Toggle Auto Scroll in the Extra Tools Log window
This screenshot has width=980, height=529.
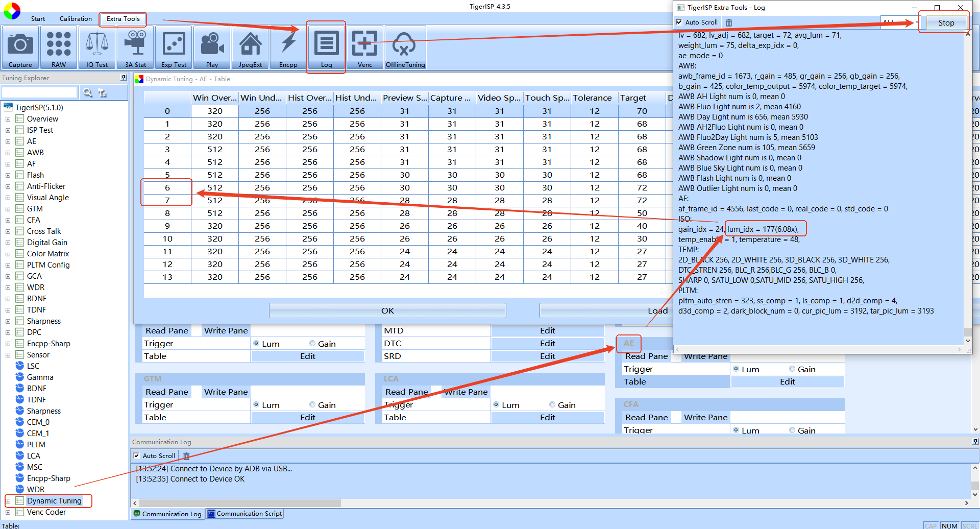coord(679,22)
